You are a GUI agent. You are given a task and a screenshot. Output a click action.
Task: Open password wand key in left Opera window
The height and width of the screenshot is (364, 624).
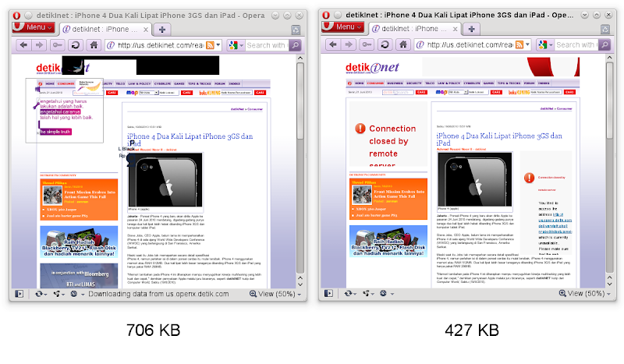click(x=57, y=45)
